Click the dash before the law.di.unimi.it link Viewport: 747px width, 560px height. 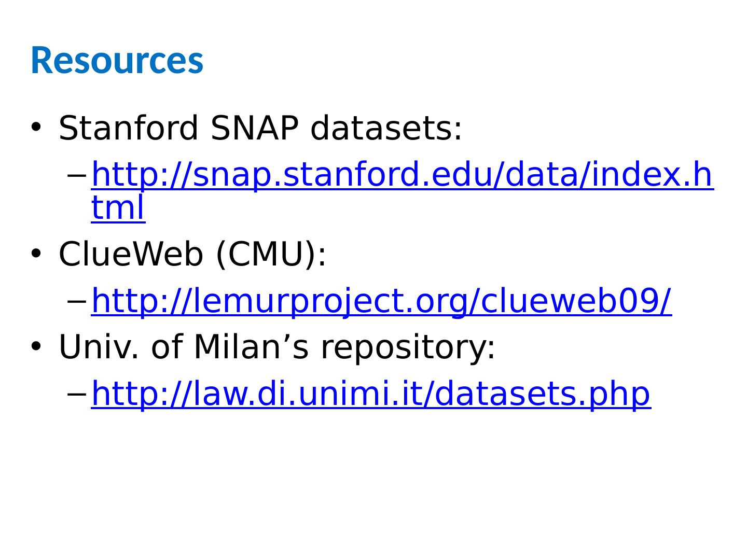[x=76, y=394]
